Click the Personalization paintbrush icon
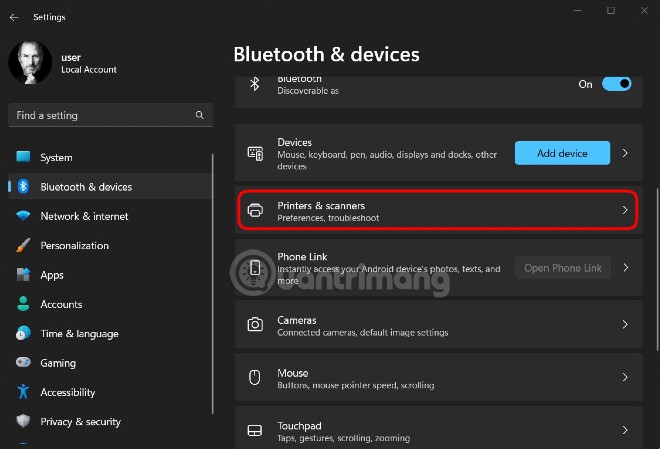660x449 pixels. point(23,245)
